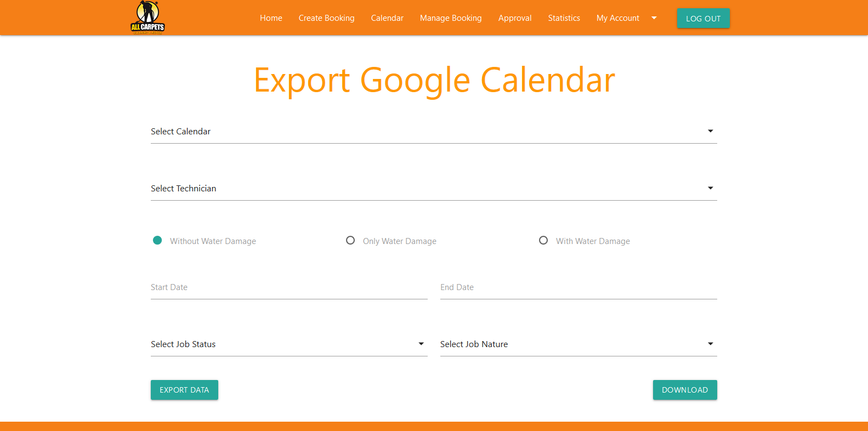Navigate to Manage Booking
The width and height of the screenshot is (868, 431).
[x=451, y=18]
